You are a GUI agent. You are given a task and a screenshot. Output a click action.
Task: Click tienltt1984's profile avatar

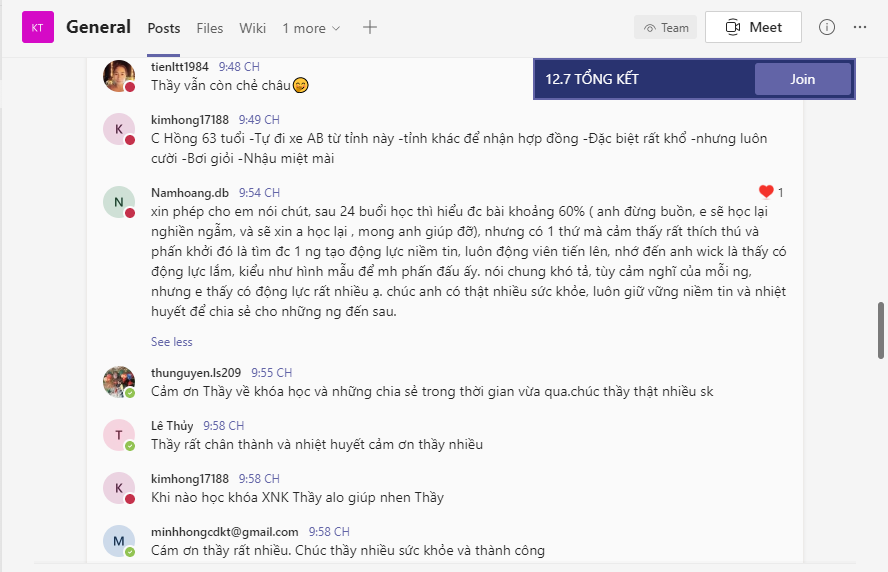(x=119, y=76)
